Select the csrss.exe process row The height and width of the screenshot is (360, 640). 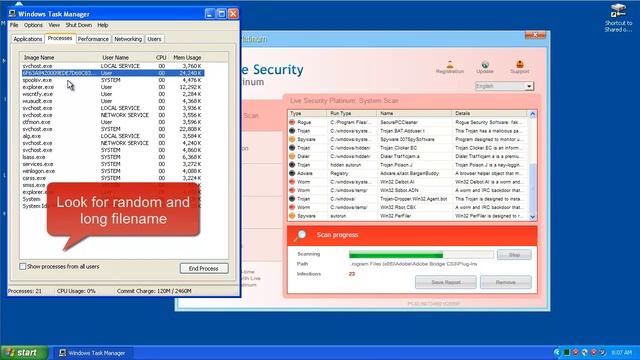point(113,178)
